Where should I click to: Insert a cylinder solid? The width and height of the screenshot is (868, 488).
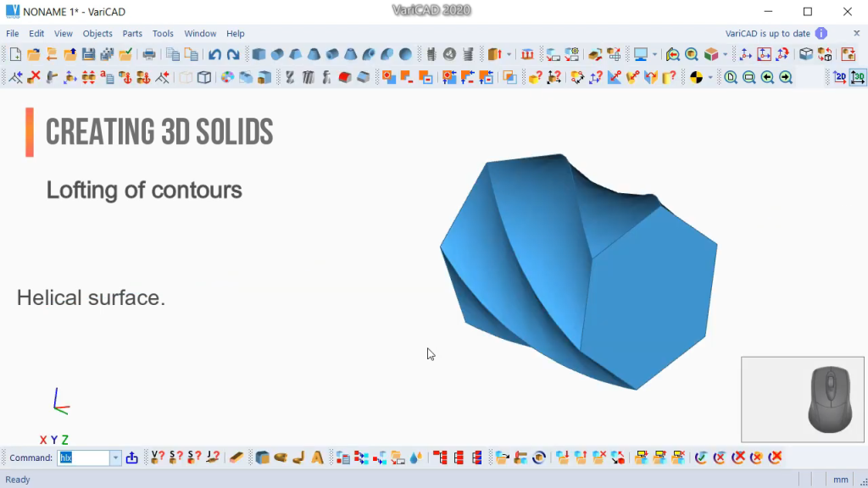pos(277,54)
